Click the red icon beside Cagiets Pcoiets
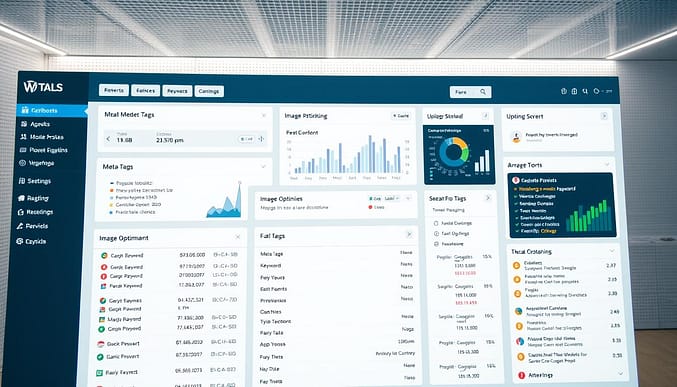Image resolution: width=677 pixels, height=387 pixels. [515, 181]
